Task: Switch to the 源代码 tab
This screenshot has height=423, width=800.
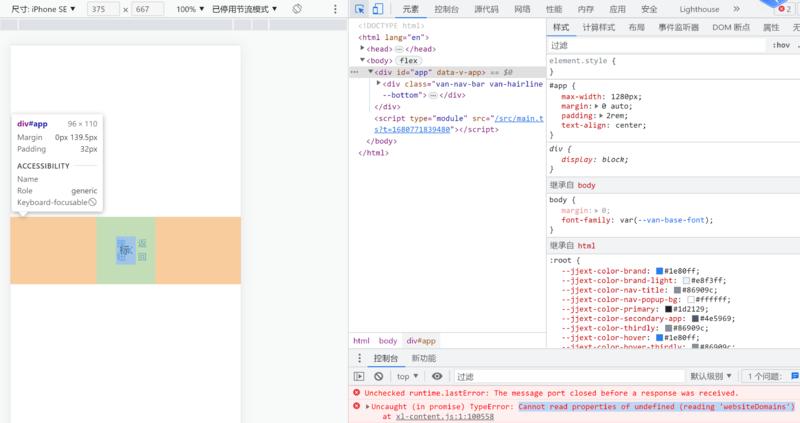Action: coord(486,9)
